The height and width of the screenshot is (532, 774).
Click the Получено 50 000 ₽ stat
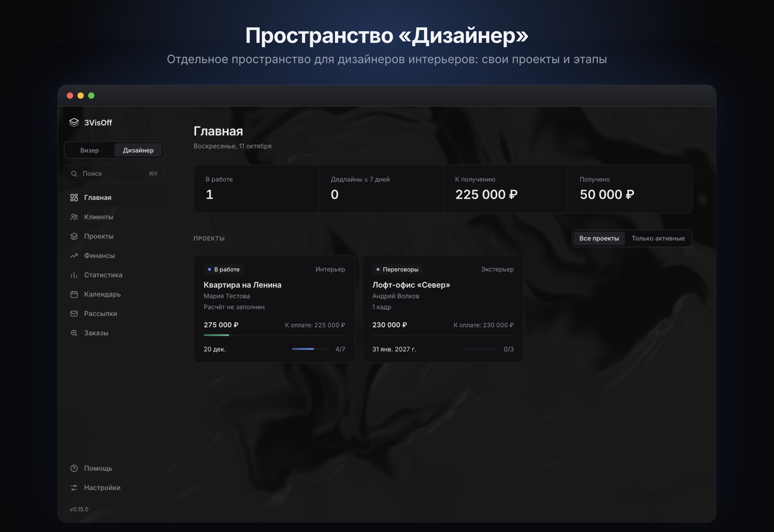[x=630, y=189]
